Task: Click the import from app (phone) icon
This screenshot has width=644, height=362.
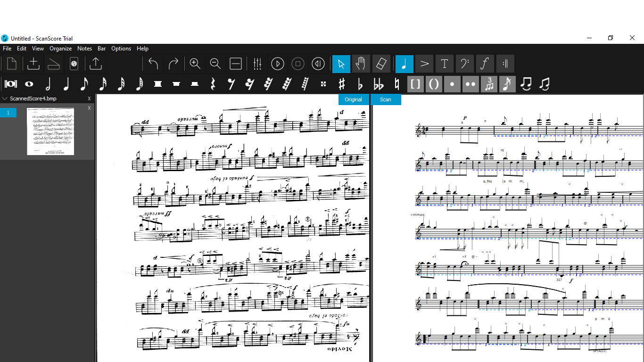Action: coord(74,64)
